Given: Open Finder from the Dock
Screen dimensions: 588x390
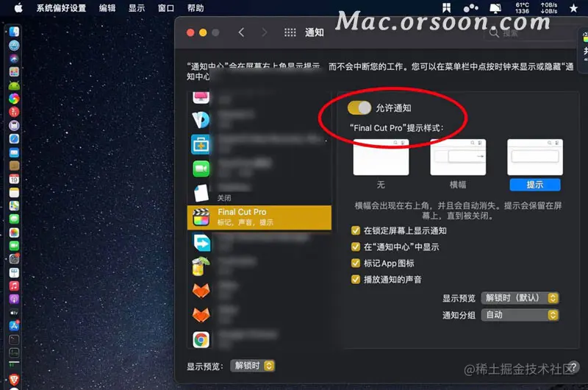Looking at the screenshot, I should (14, 32).
